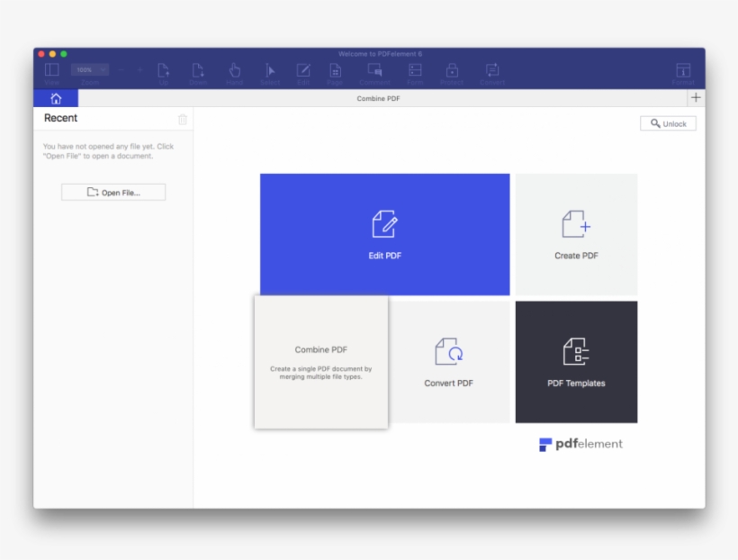Click the Select tool in toolbar
The image size is (738, 560).
269,71
